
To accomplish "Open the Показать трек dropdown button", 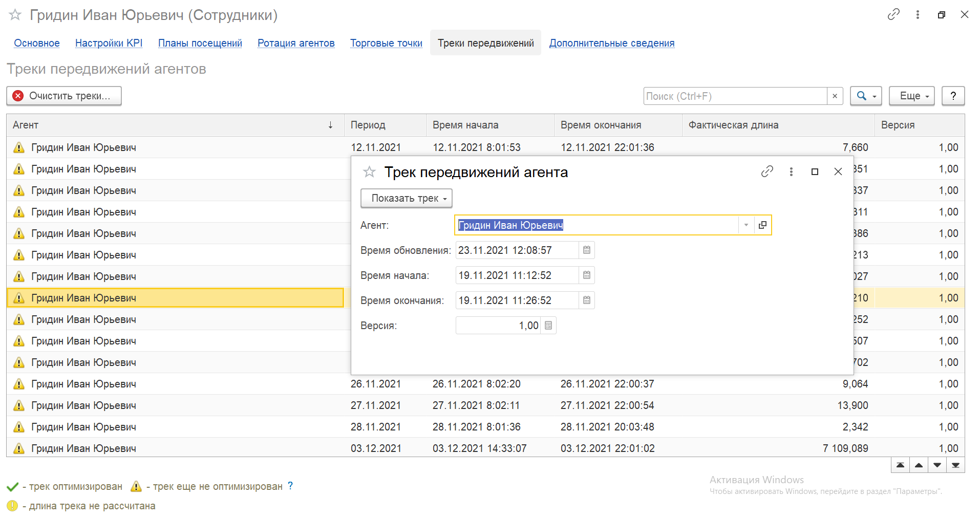I will point(407,199).
